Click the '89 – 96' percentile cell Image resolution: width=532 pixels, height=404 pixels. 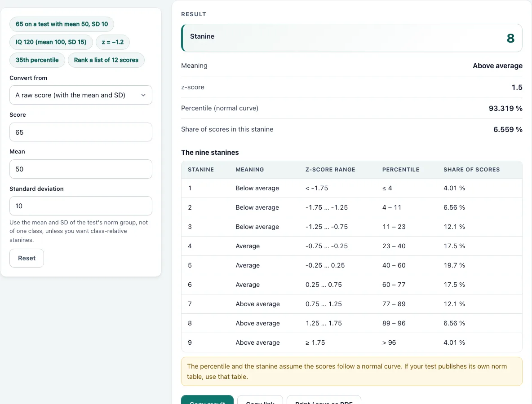[x=394, y=323]
